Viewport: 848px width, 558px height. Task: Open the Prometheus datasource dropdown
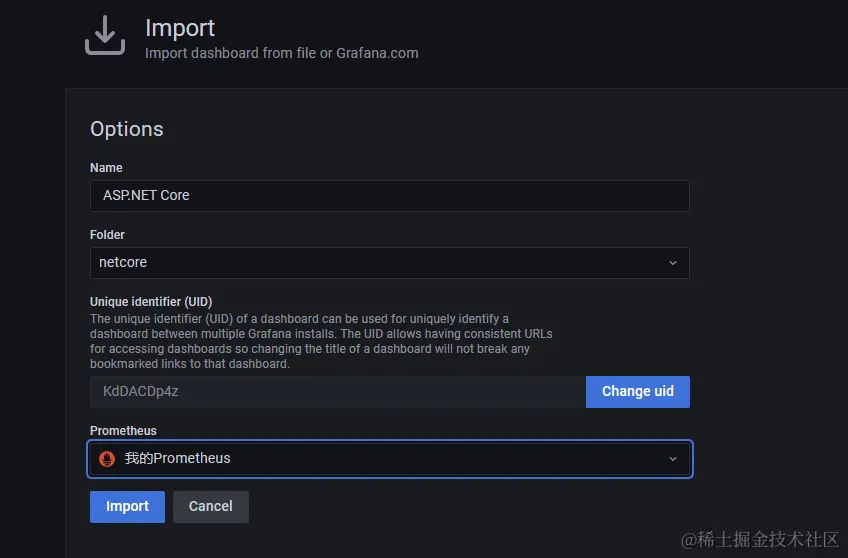tap(389, 459)
